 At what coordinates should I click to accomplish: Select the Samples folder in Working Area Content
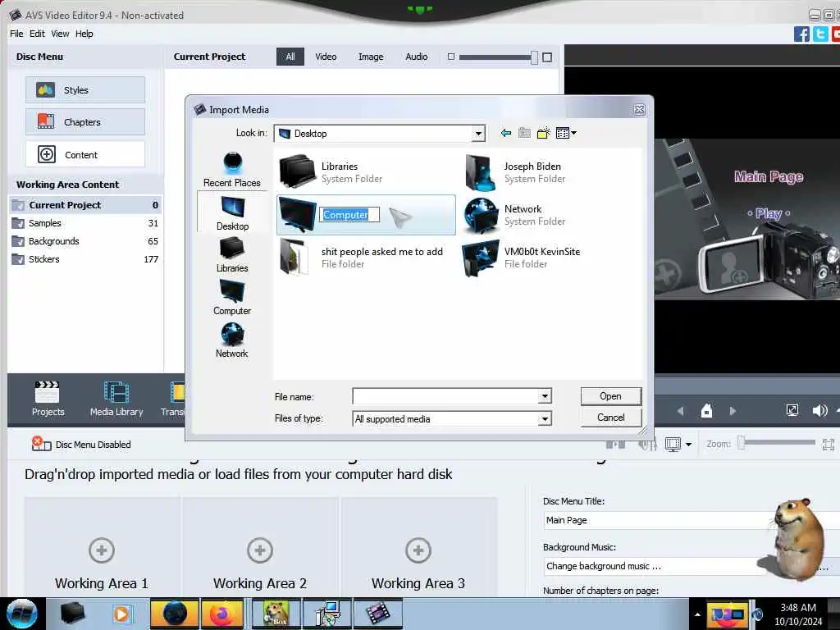(85, 223)
